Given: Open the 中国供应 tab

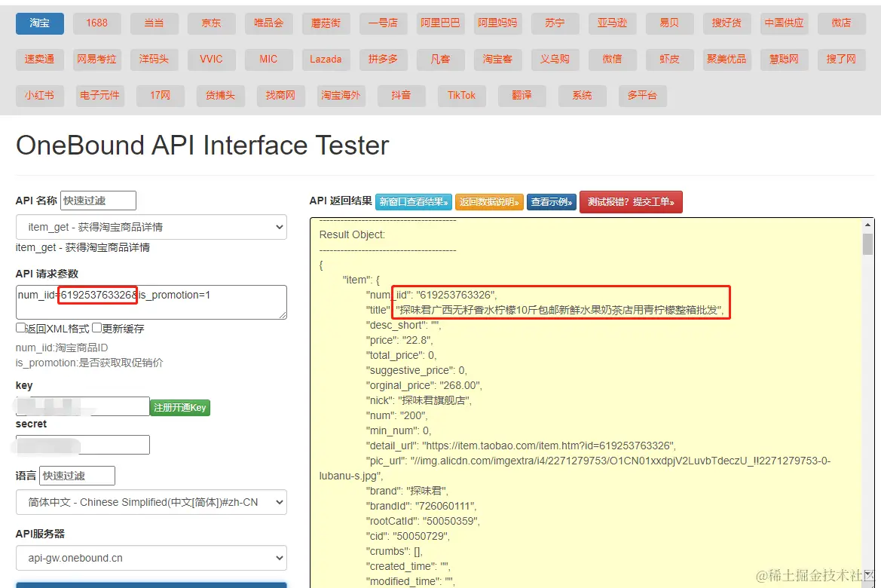Looking at the screenshot, I should (x=784, y=23).
